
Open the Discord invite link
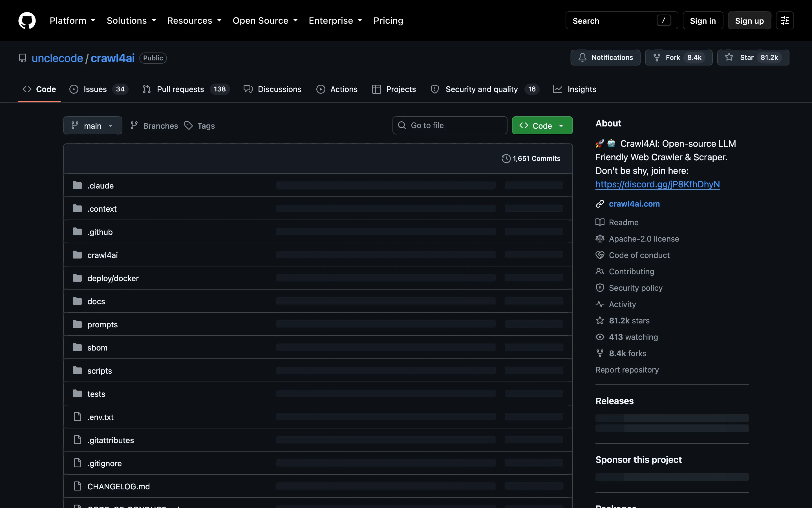[657, 185]
